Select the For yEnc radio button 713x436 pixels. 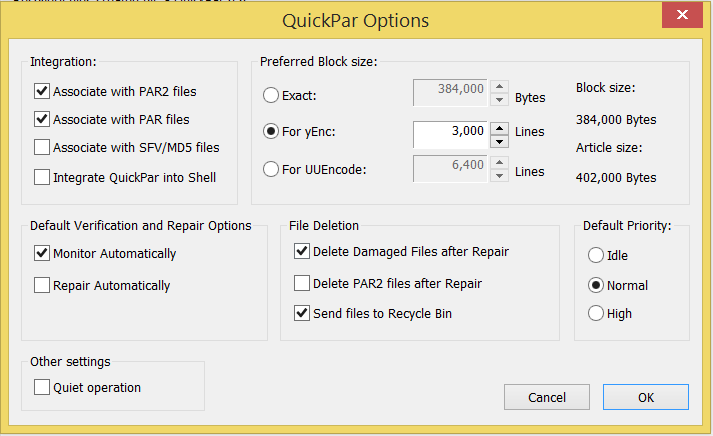(271, 132)
